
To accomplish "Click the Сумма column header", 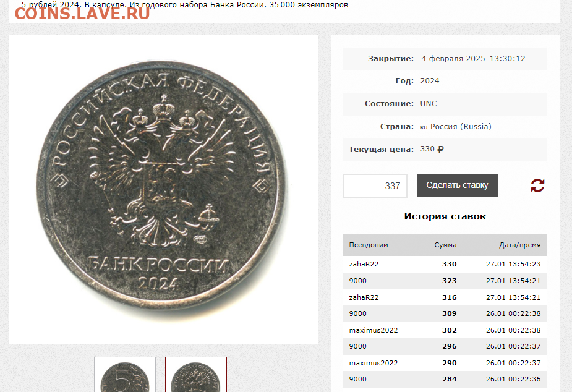I will coord(445,245).
